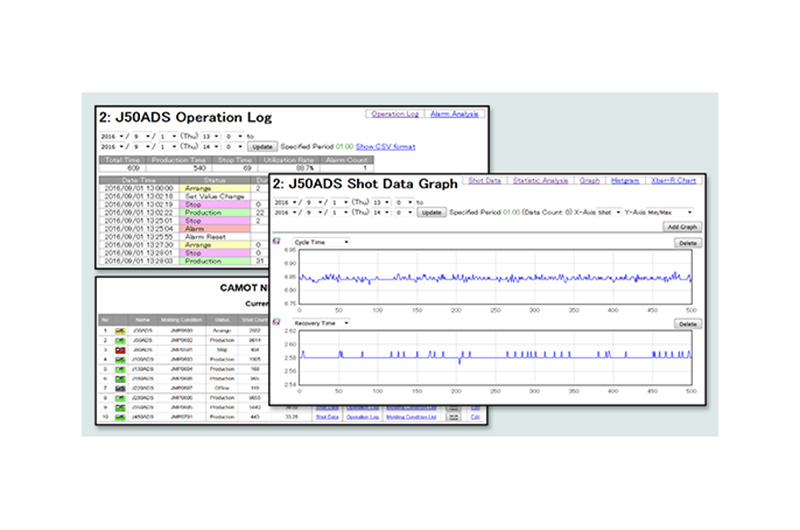Go to the Alarm Analysis tab

click(454, 114)
